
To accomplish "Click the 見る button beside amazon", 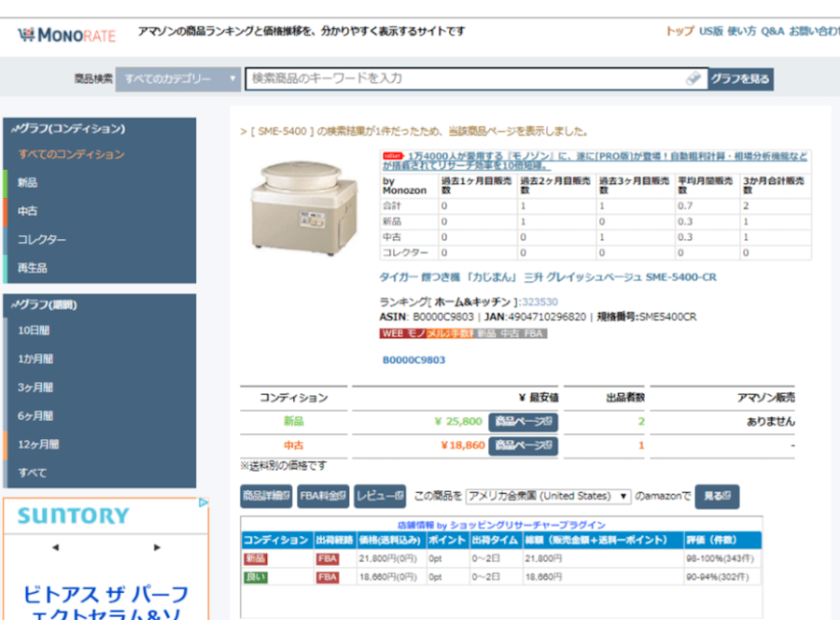I will click(717, 496).
